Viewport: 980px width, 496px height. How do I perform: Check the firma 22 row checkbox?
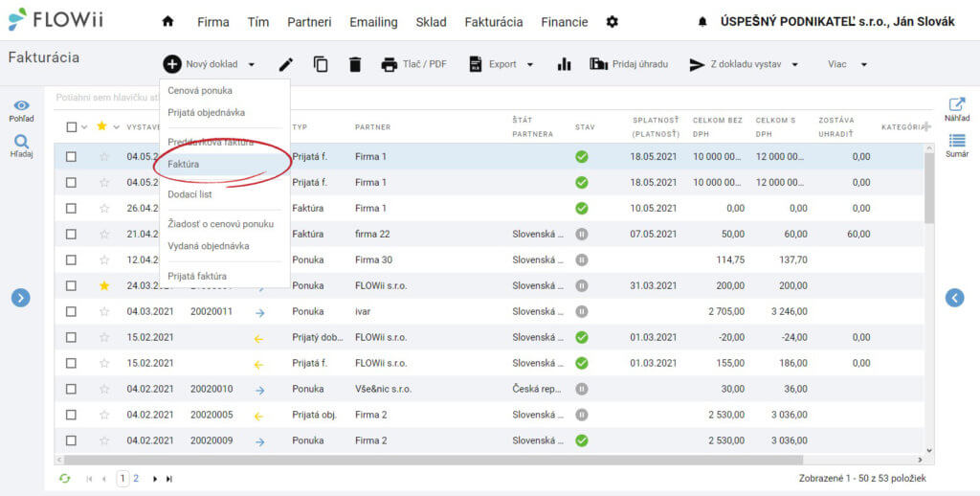point(71,234)
